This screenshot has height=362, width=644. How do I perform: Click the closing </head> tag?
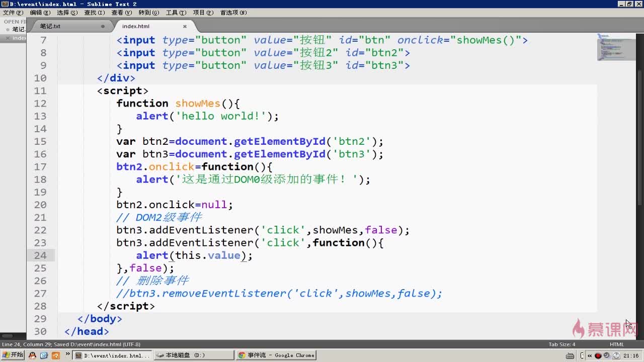coord(87,331)
